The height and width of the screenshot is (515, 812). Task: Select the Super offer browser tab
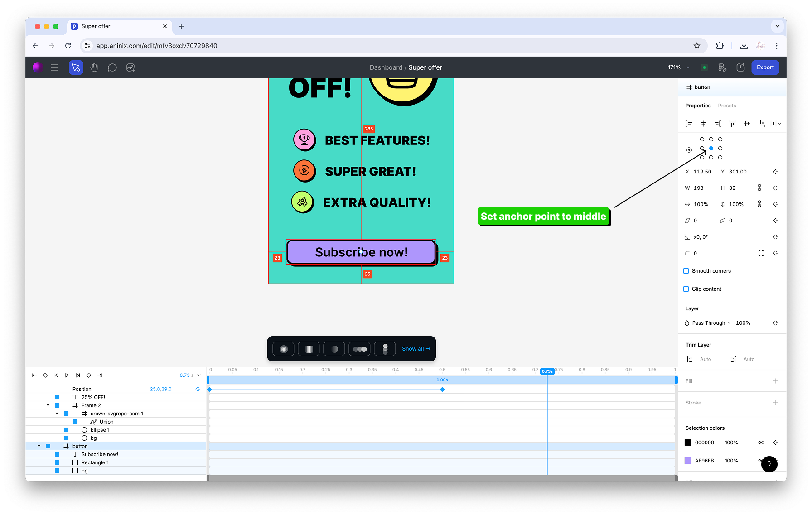pos(119,26)
